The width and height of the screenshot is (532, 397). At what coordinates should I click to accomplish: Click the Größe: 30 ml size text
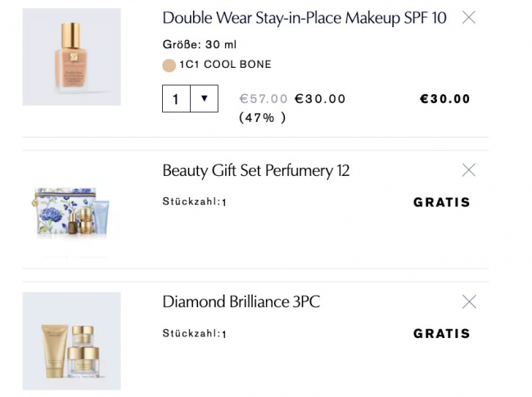pyautogui.click(x=200, y=45)
